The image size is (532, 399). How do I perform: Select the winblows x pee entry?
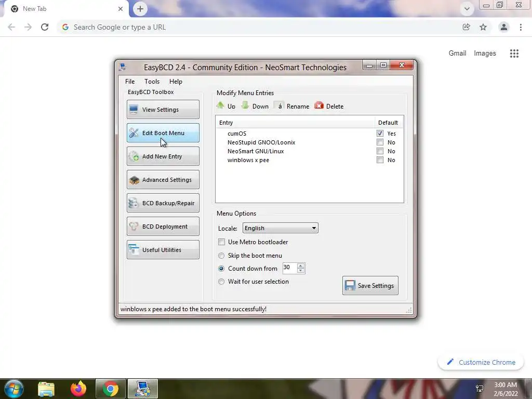click(310, 160)
